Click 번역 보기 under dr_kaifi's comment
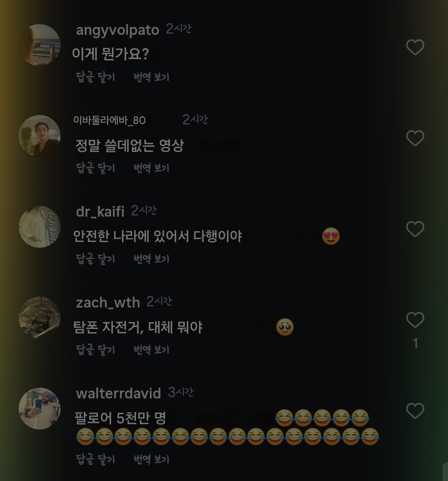Viewport: 448px width, 481px height. tap(151, 259)
